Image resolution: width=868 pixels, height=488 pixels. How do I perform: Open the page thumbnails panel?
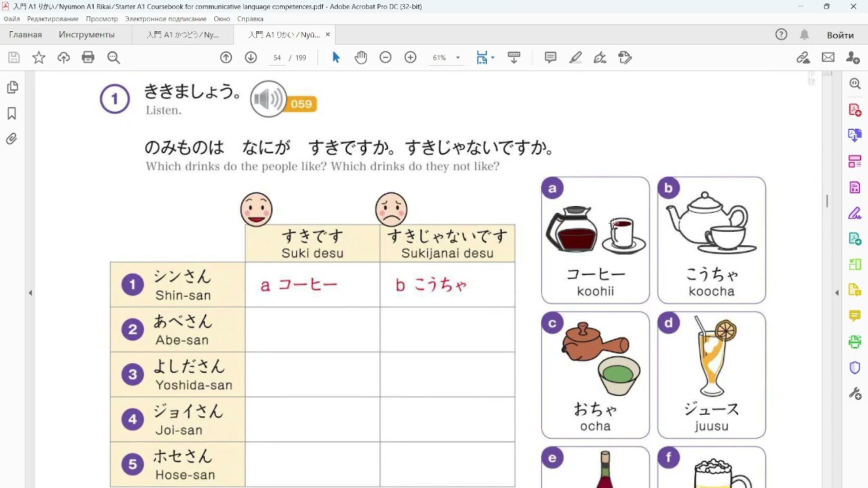point(12,87)
